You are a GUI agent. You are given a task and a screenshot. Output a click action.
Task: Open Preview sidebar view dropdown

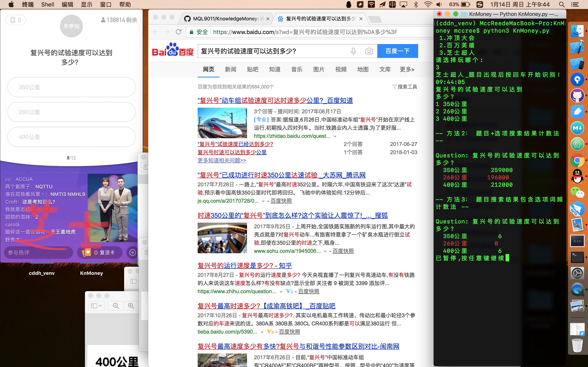[96, 306]
